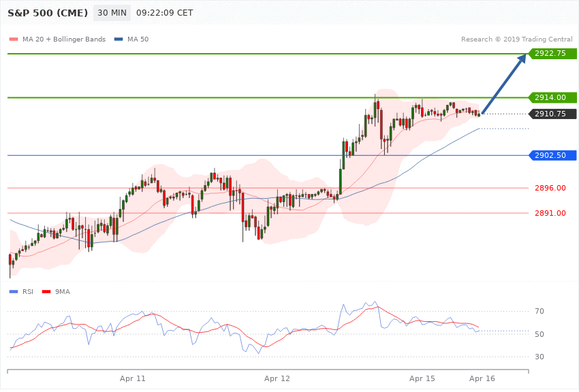Screen dimensions: 579x392
Task: Click the RSI 50 level label
Action: pyautogui.click(x=539, y=334)
